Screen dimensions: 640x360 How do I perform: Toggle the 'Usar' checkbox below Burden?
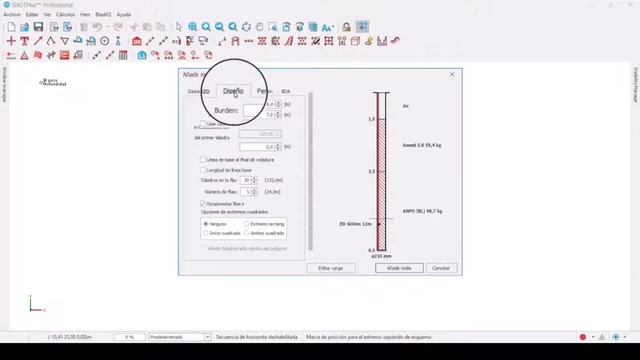203,124
